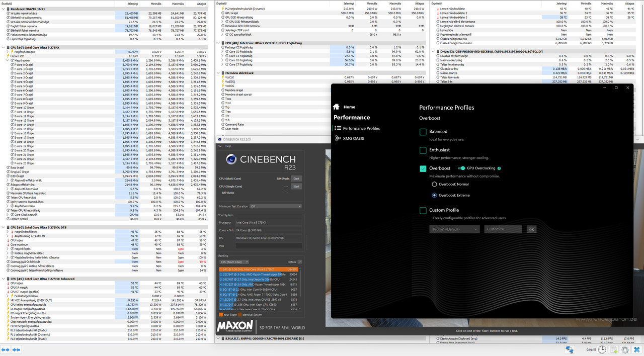Click the MAXON logo in Cinebench
The width and height of the screenshot is (644, 356).
click(x=235, y=327)
